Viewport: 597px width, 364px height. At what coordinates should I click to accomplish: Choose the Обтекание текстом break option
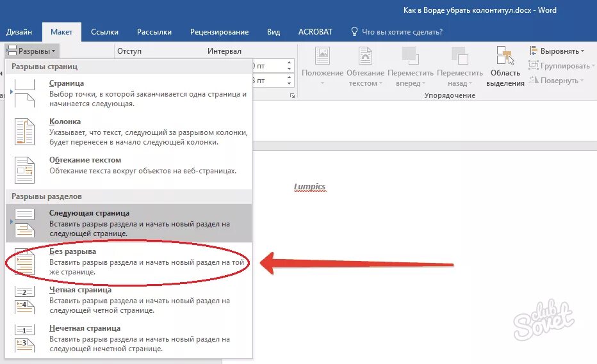pos(129,170)
